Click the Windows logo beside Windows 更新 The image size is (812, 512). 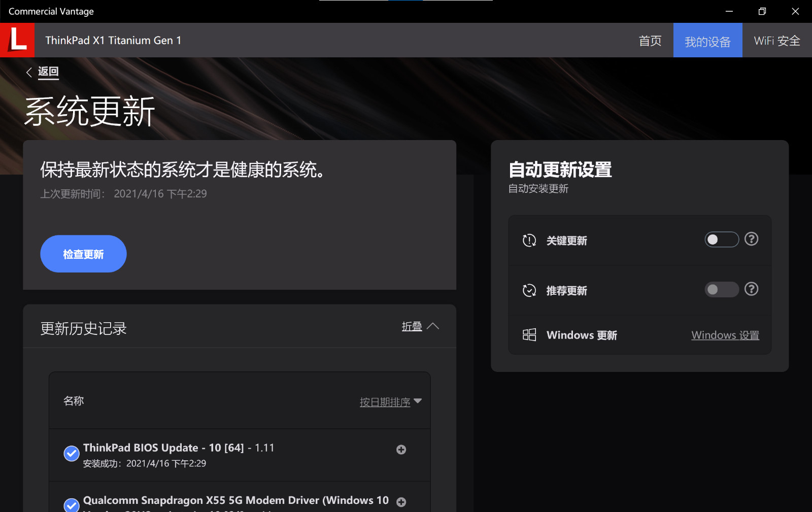[529, 335]
